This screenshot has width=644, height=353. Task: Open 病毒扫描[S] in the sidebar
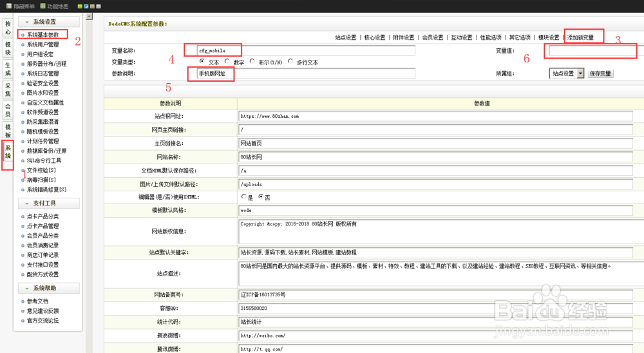click(x=41, y=180)
